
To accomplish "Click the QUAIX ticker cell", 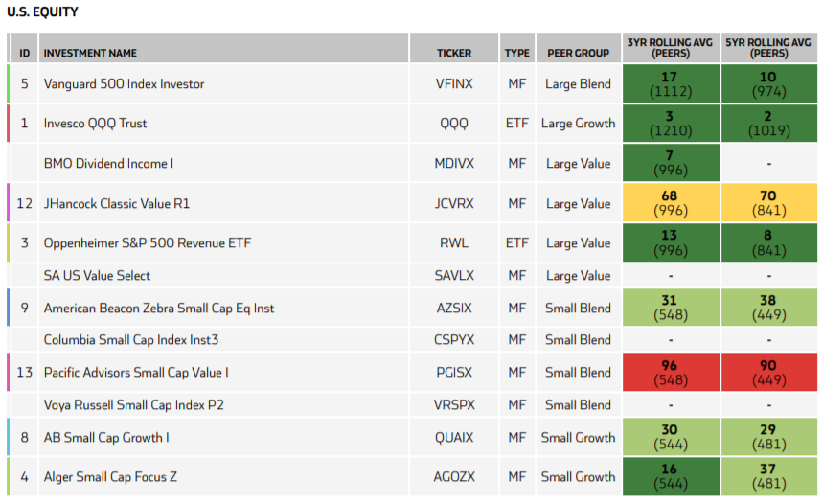I will point(454,437).
